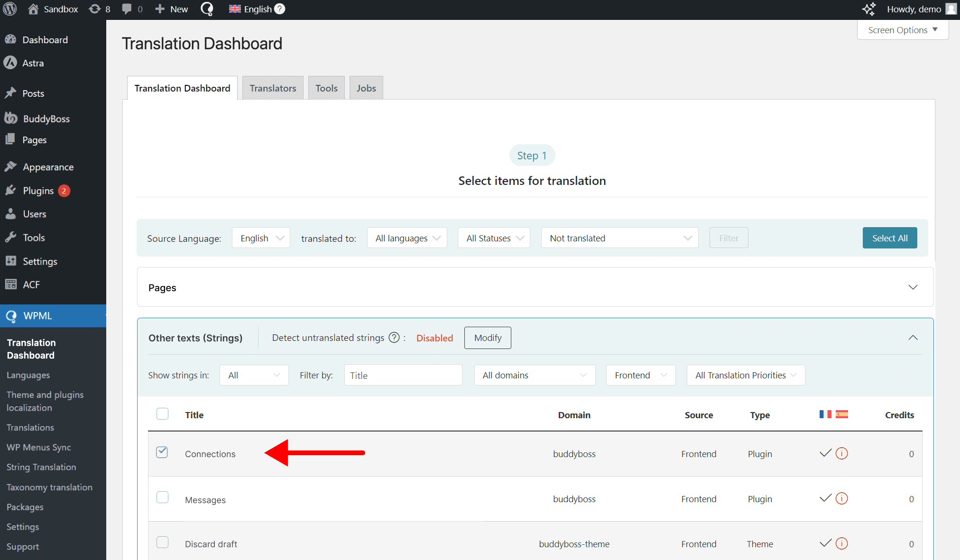The height and width of the screenshot is (560, 960).
Task: Click the Filter by Title input field
Action: tap(403, 375)
